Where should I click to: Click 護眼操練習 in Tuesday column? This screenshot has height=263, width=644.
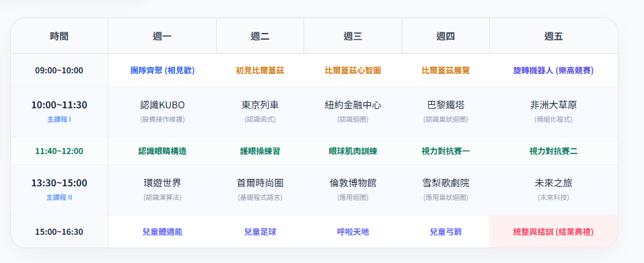pos(260,151)
